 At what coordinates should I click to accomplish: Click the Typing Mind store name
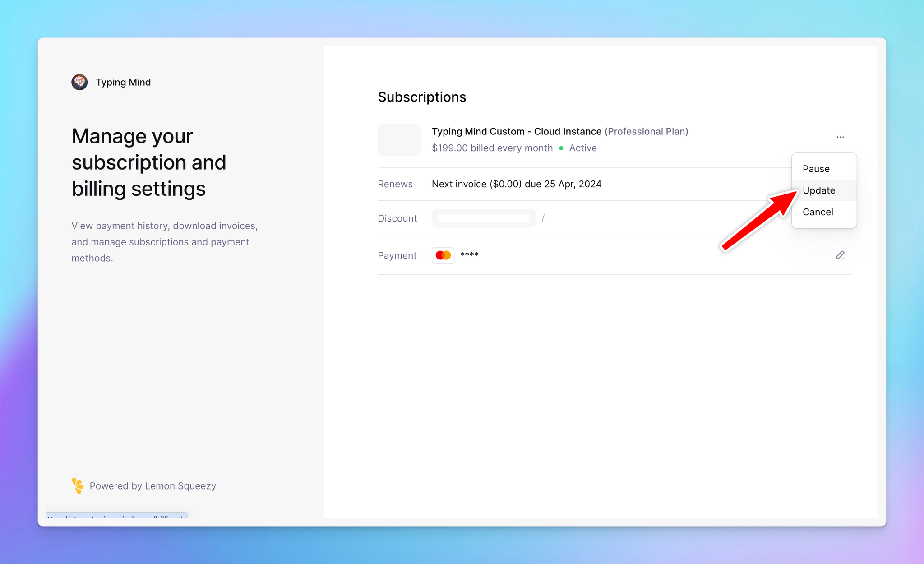pos(123,82)
